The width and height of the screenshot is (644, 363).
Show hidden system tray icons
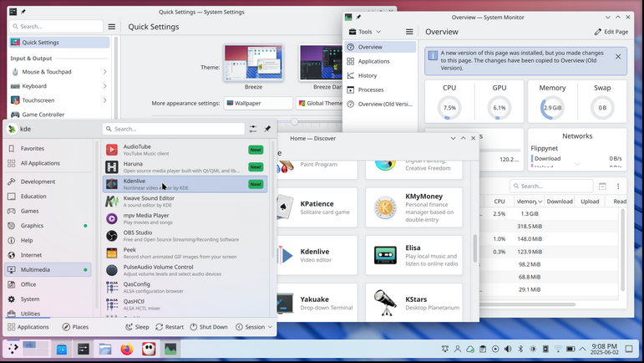pyautogui.click(x=582, y=349)
